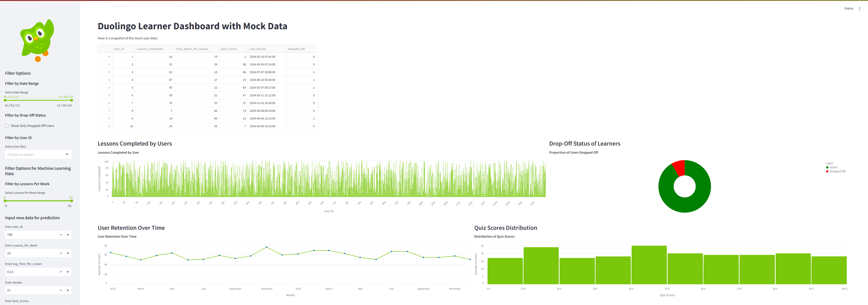The width and height of the screenshot is (868, 305).
Task: Select cell 2024-09-08 03:19:00
Action: pos(267,111)
